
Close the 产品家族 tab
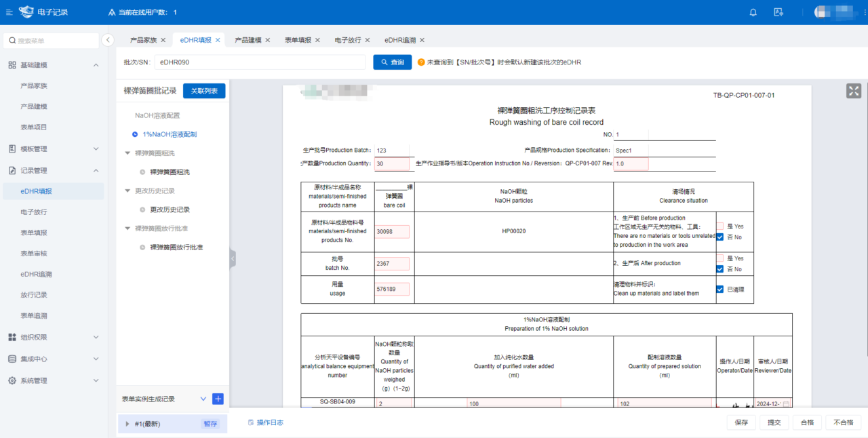point(163,40)
